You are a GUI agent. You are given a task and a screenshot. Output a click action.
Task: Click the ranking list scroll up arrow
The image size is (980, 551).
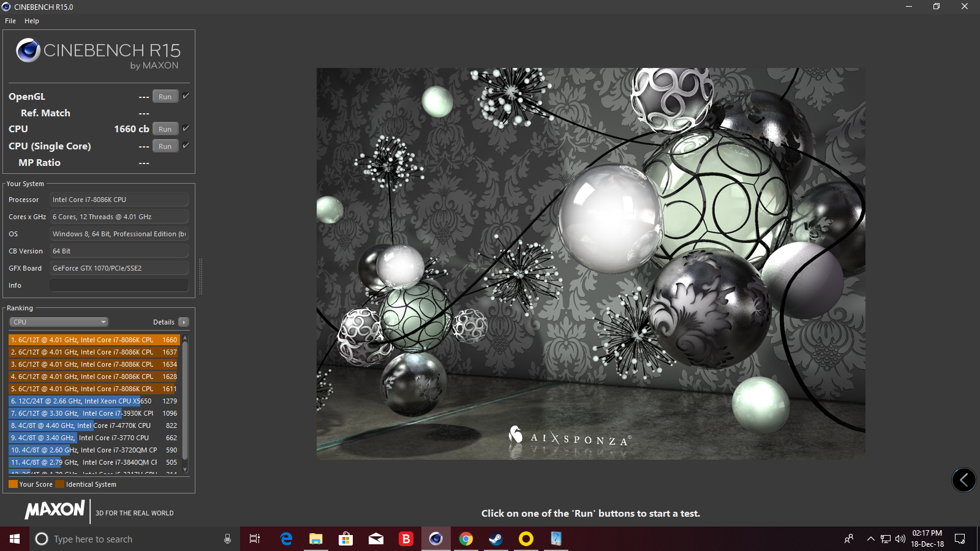185,338
